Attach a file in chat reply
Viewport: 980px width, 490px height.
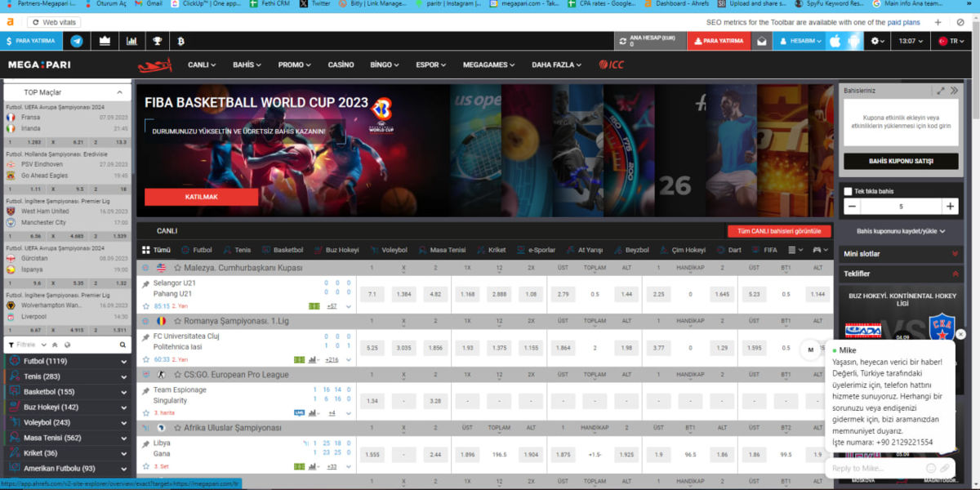946,468
